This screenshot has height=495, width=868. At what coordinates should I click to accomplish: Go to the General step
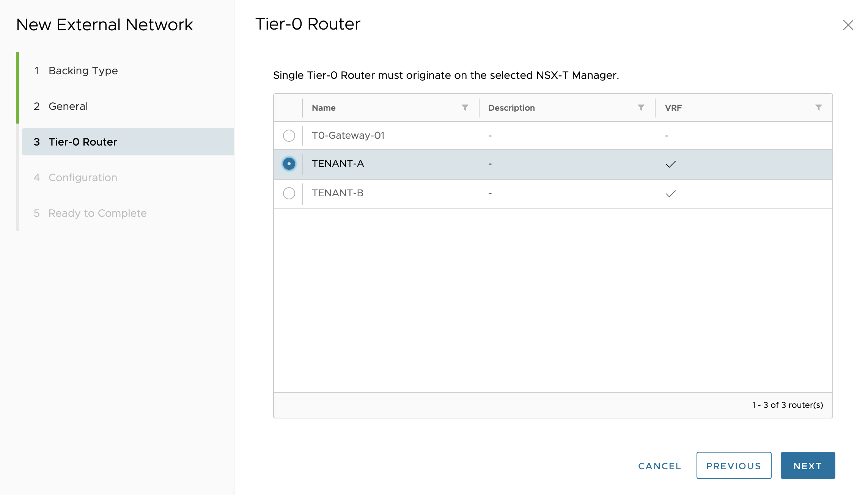[68, 106]
